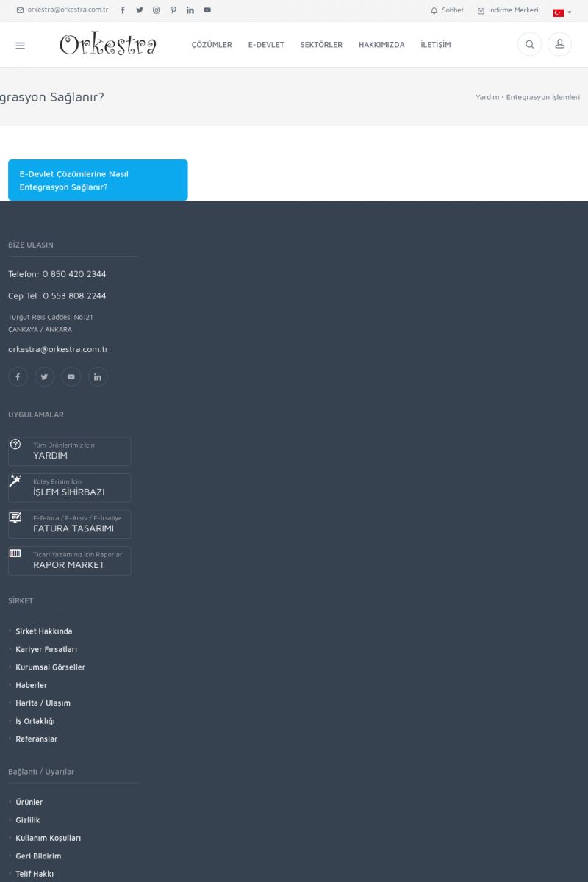Click the footer YouTube circle icon
Image resolution: width=588 pixels, height=882 pixels.
(x=71, y=377)
